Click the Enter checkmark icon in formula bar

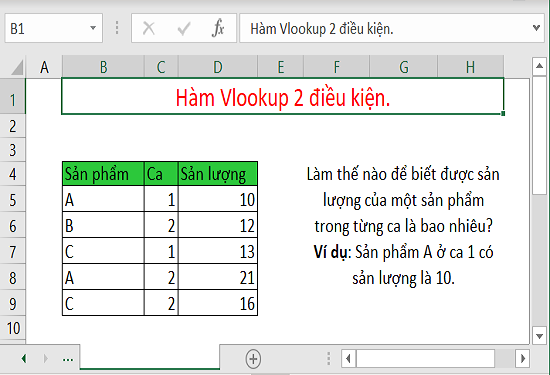pos(184,28)
